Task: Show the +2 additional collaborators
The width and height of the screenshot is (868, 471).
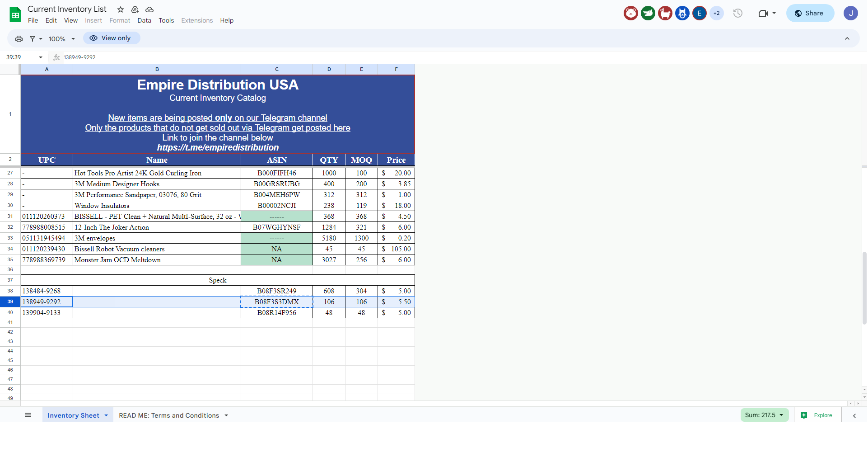Action: coord(717,13)
